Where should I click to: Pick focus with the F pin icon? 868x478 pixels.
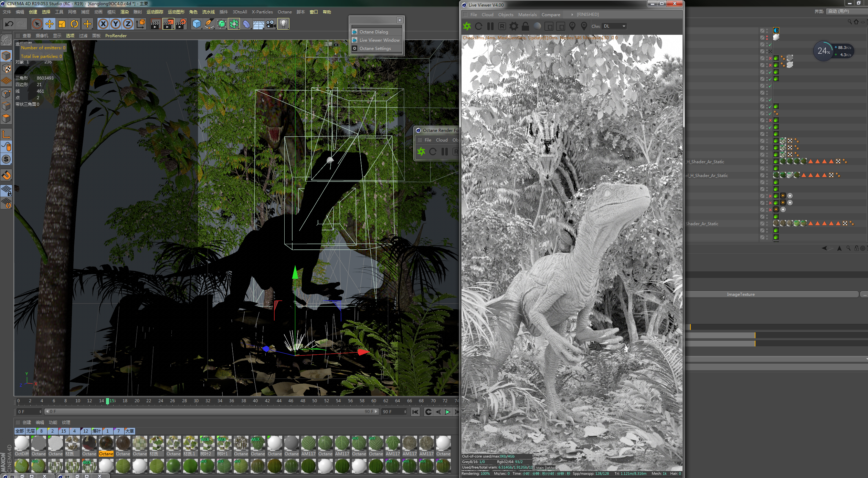[572, 26]
